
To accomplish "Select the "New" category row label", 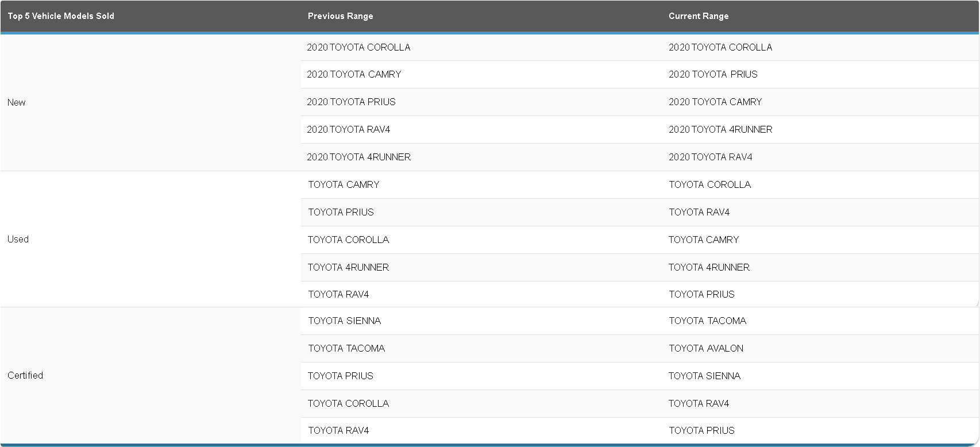I will 17,102.
